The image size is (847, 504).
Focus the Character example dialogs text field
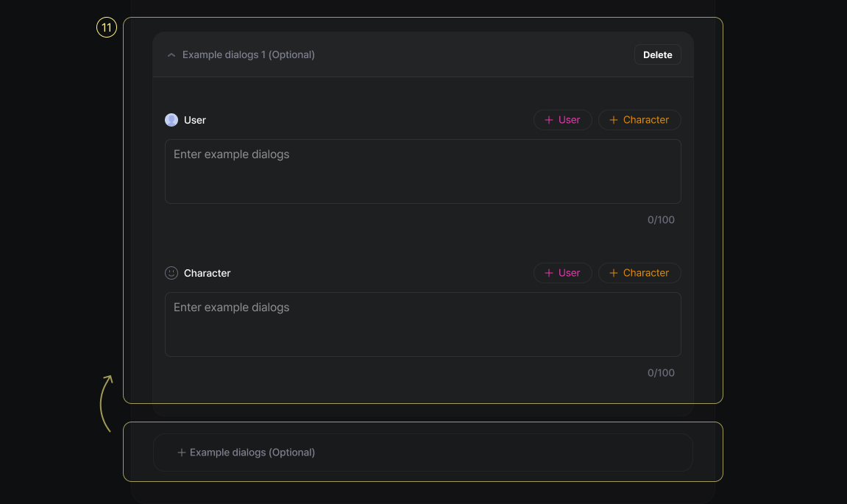[x=422, y=324]
